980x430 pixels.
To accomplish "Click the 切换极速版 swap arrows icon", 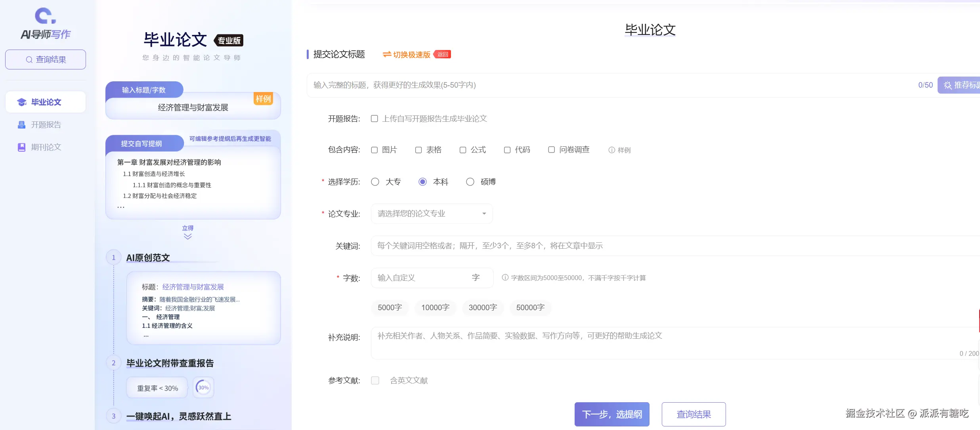I will (x=387, y=54).
